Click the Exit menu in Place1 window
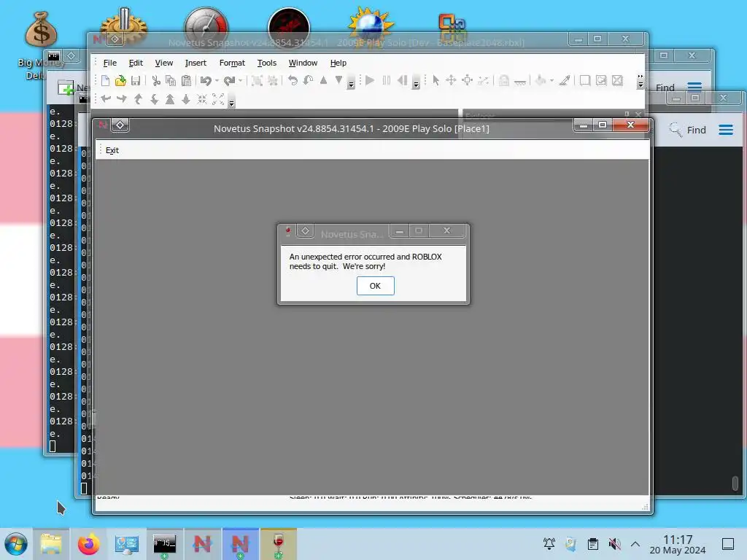 (x=112, y=150)
